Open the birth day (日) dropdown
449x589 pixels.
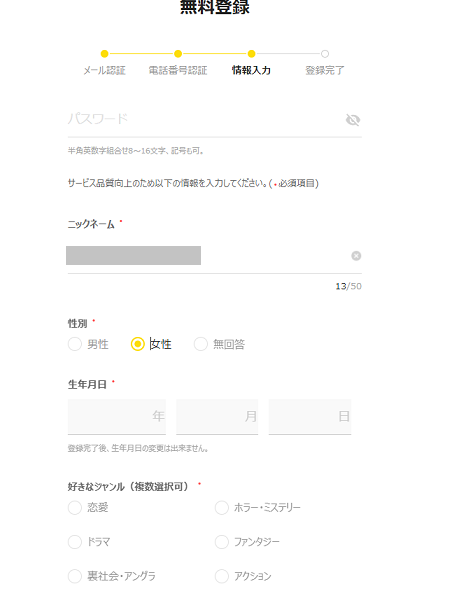[310, 417]
